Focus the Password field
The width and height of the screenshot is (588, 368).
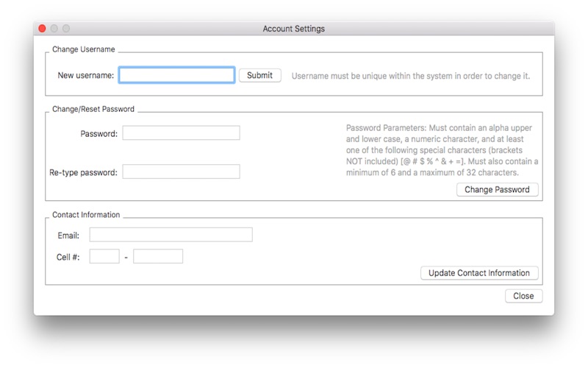[x=181, y=133]
